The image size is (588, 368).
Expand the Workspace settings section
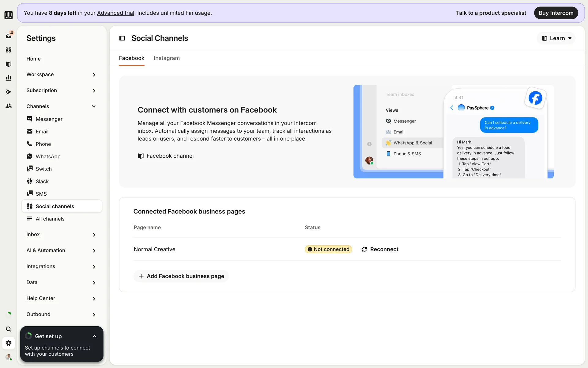pyautogui.click(x=61, y=75)
